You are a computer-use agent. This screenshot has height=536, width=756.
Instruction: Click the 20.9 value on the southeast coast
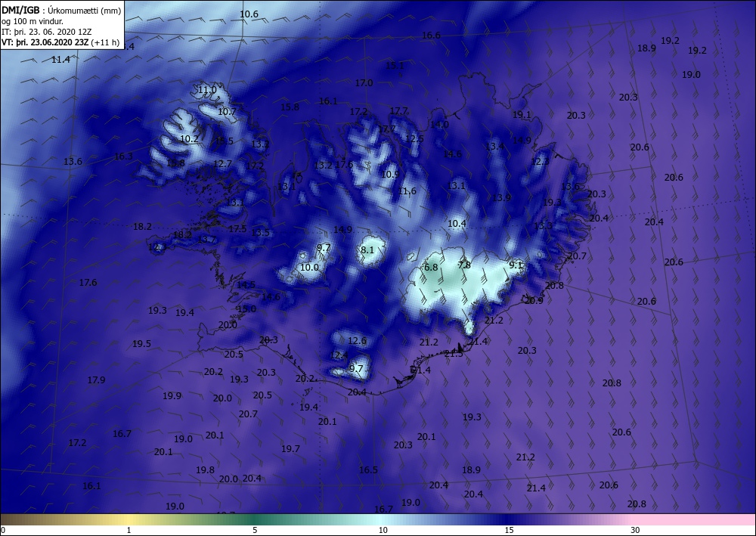[534, 300]
